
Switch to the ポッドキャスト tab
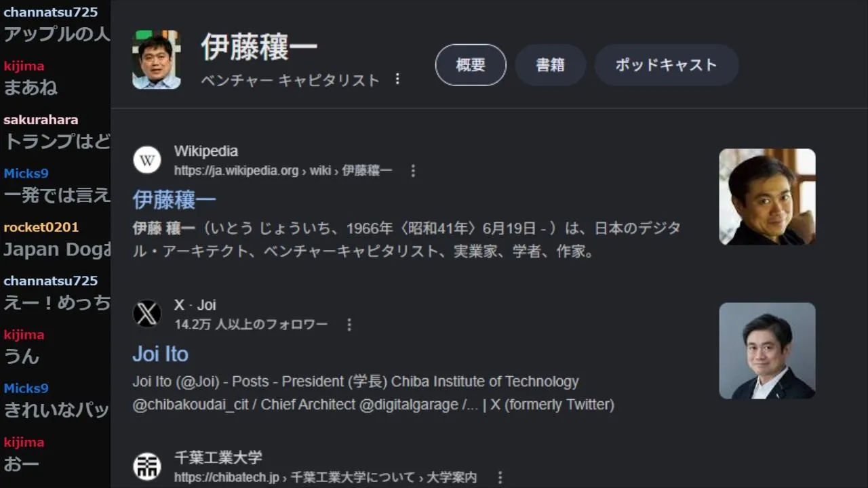pos(666,65)
